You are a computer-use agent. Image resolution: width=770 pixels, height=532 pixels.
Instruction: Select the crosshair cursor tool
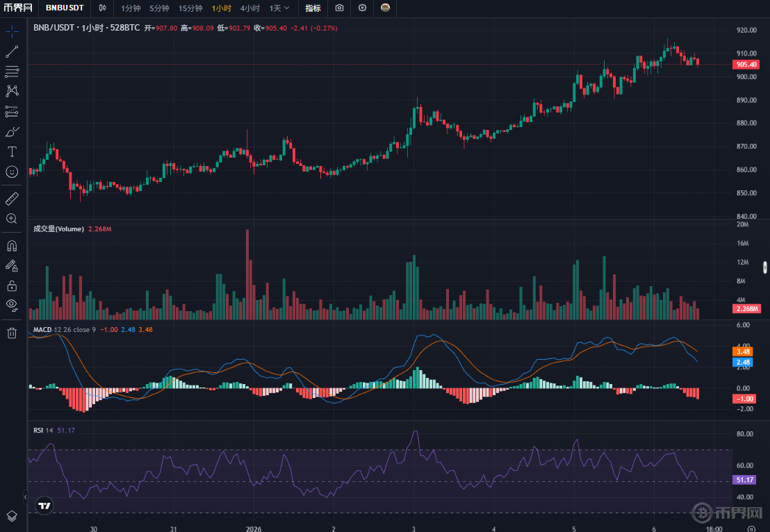coord(12,31)
